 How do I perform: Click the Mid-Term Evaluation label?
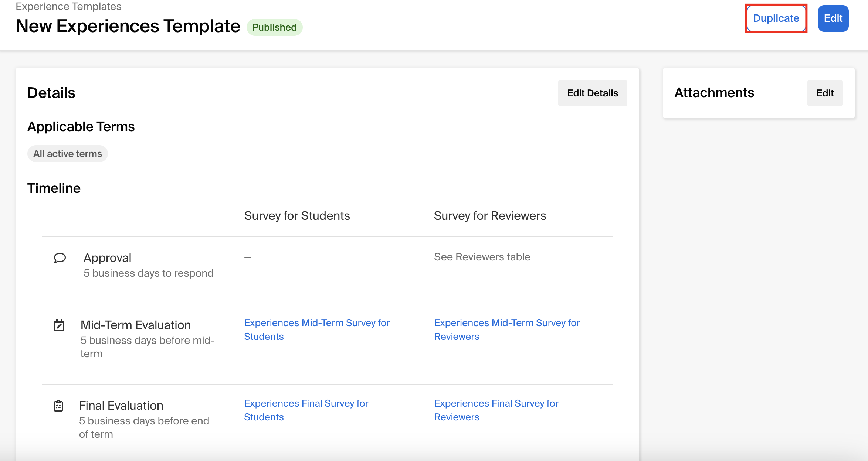136,325
